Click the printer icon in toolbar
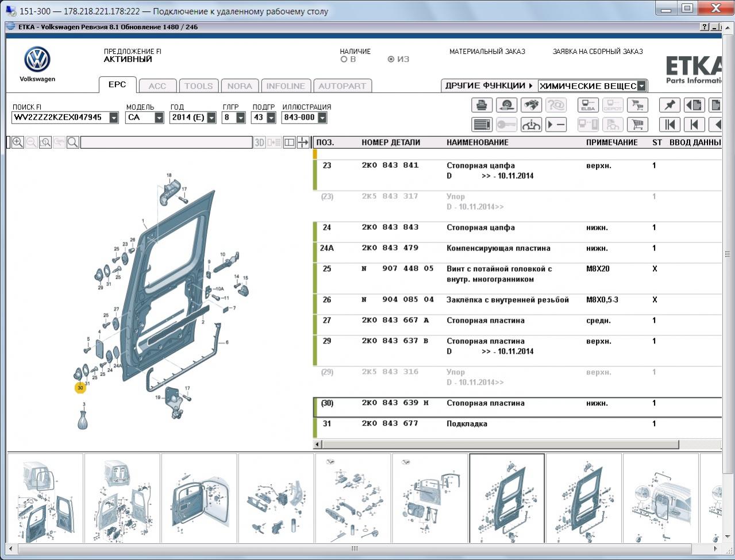The width and height of the screenshot is (735, 560). tap(482, 105)
